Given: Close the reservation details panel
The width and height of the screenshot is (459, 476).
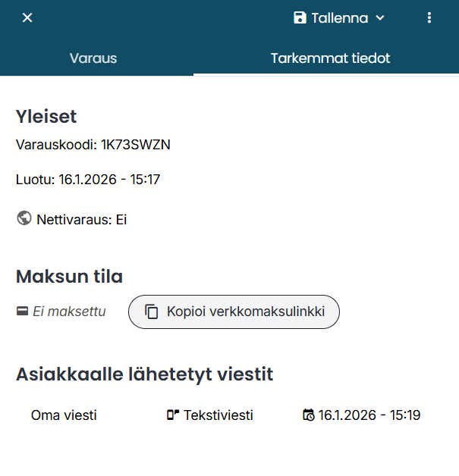Looking at the screenshot, I should tap(27, 17).
